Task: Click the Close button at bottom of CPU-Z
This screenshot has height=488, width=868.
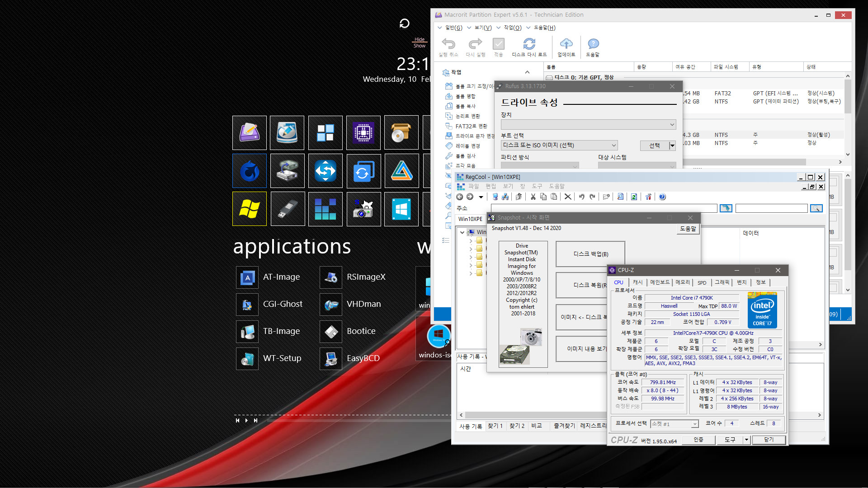Action: 769,440
